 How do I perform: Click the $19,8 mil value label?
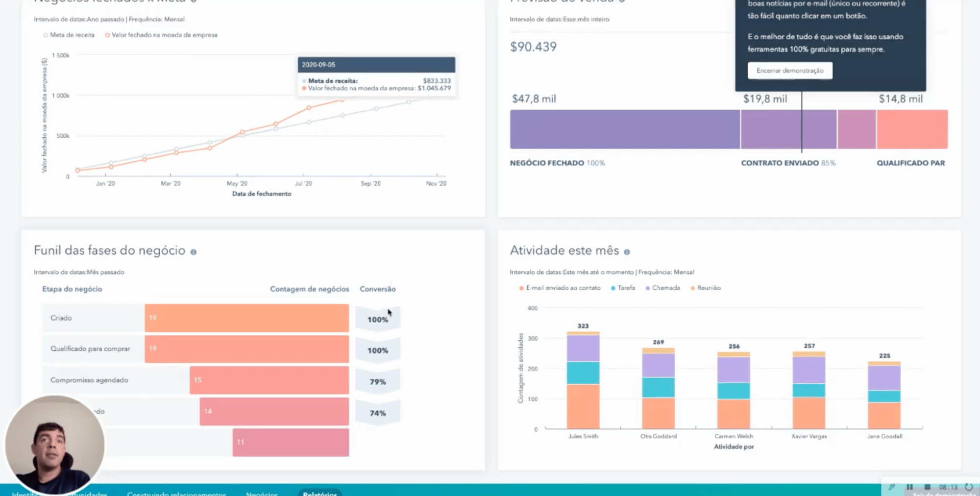(765, 99)
